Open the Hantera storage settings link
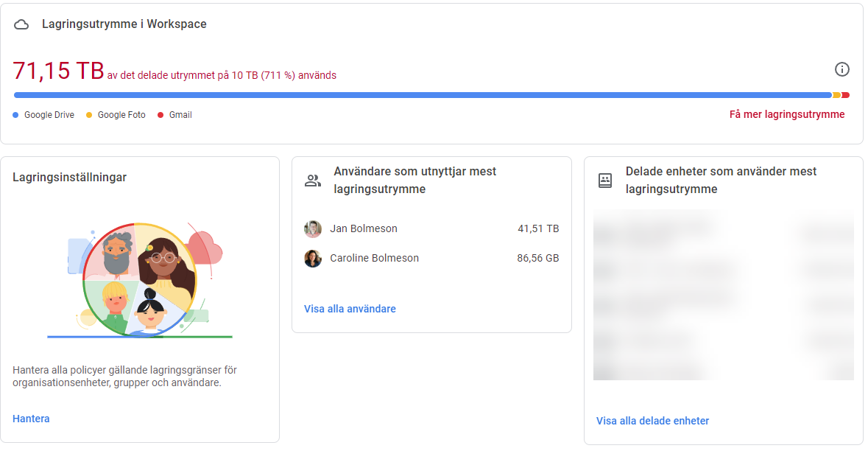868x451 pixels. click(x=31, y=419)
